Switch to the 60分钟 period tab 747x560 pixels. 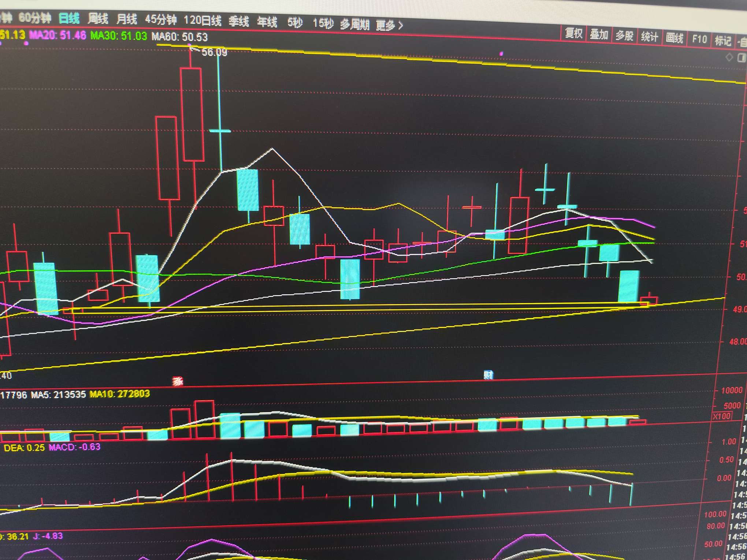pyautogui.click(x=35, y=18)
